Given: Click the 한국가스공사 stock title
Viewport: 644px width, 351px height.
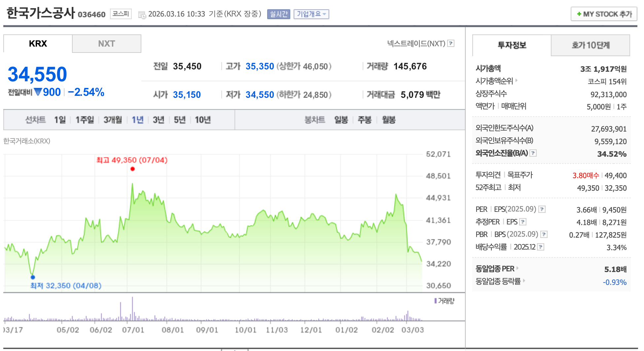Looking at the screenshot, I should coord(41,13).
